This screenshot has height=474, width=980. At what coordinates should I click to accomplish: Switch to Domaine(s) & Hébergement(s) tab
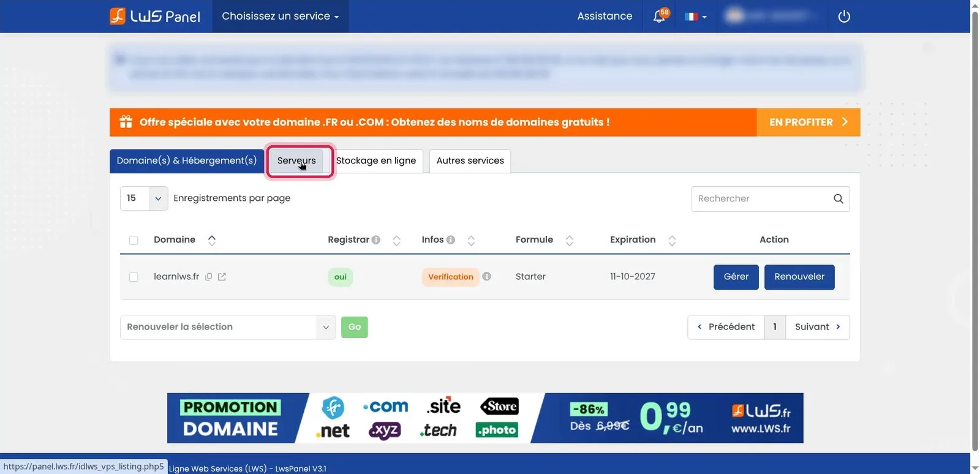tap(187, 160)
